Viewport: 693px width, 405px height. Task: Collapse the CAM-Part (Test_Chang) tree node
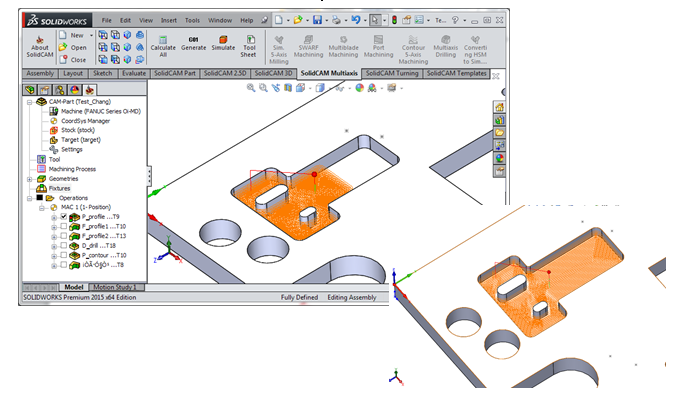30,102
